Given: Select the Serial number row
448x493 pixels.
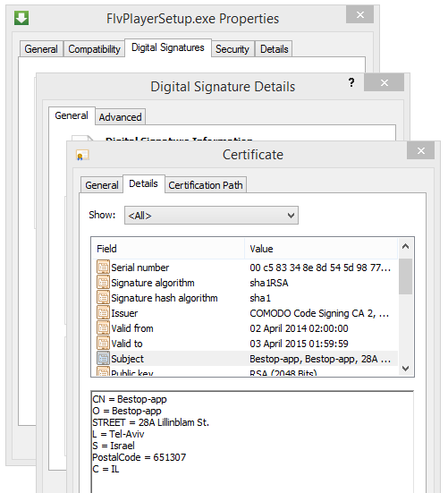Looking at the screenshot, I should point(245,268).
